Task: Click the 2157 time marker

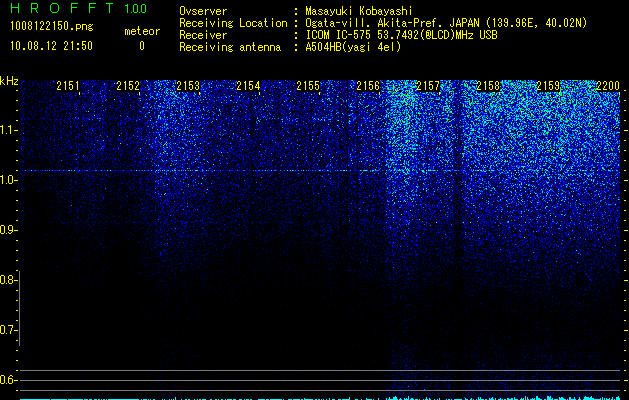Action: pyautogui.click(x=428, y=86)
